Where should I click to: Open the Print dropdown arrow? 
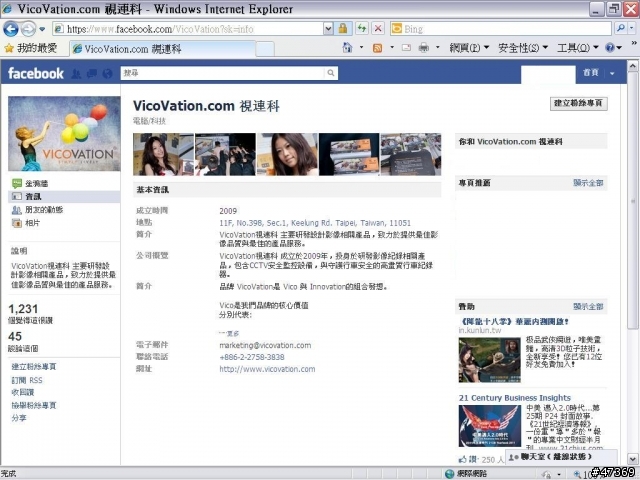(x=438, y=48)
